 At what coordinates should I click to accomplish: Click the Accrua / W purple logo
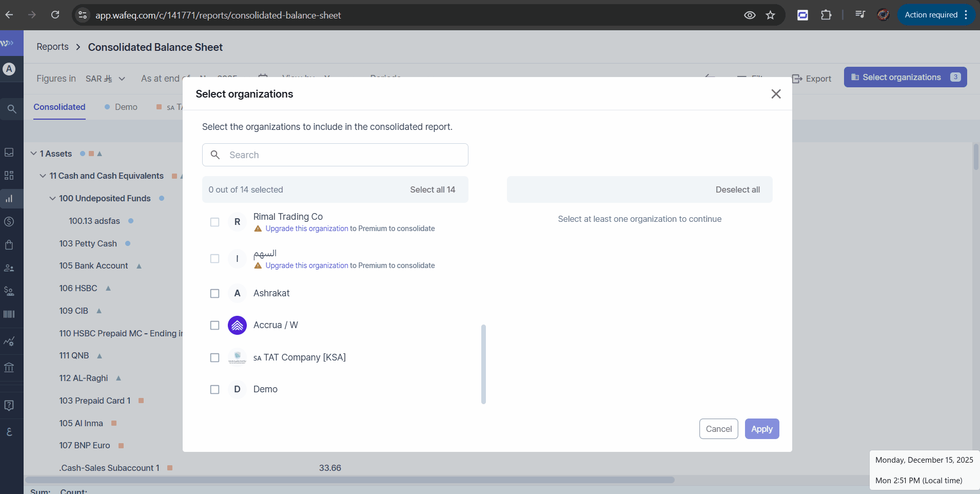click(x=237, y=326)
